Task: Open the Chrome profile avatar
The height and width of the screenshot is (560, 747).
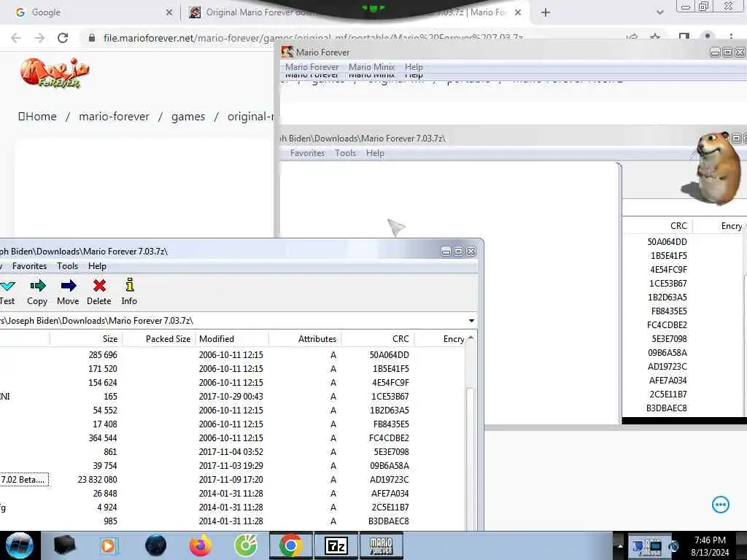Action: click(708, 36)
